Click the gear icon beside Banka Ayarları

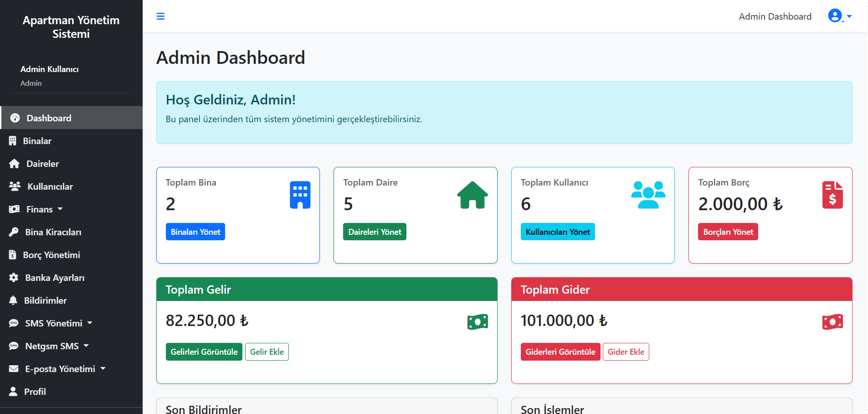(x=14, y=278)
